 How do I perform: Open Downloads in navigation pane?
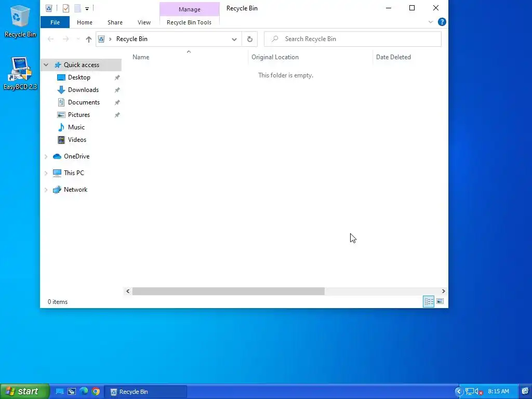[83, 90]
